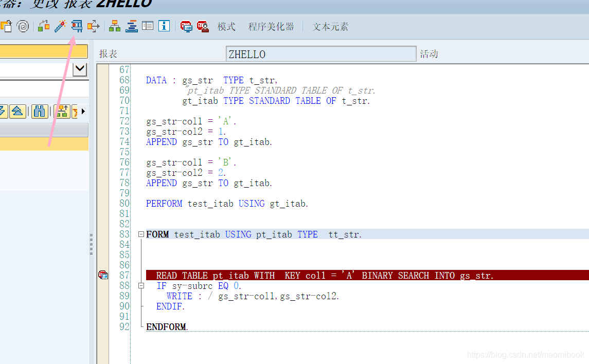The height and width of the screenshot is (364, 589).
Task: Click the 'DATA : gs_str TYPE t_str,' line
Action: point(212,80)
